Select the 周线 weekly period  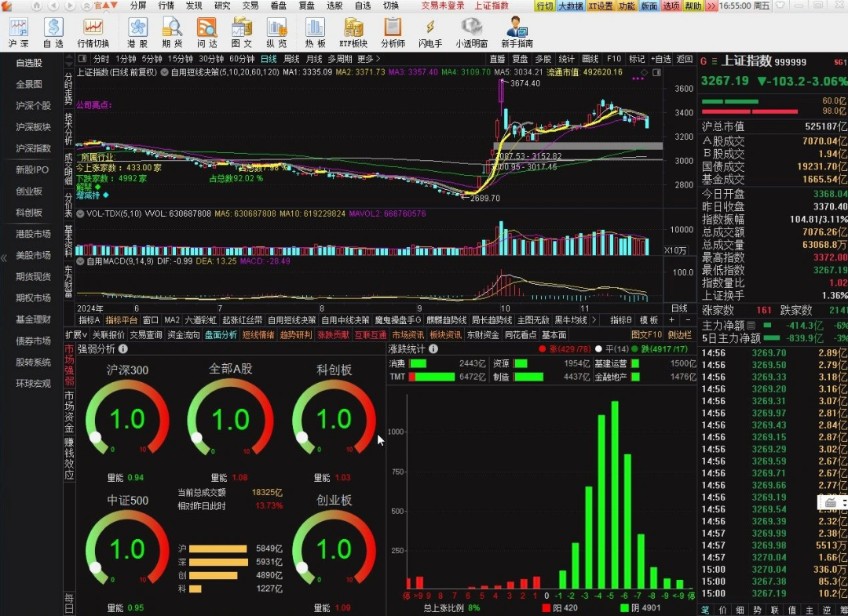pyautogui.click(x=291, y=59)
